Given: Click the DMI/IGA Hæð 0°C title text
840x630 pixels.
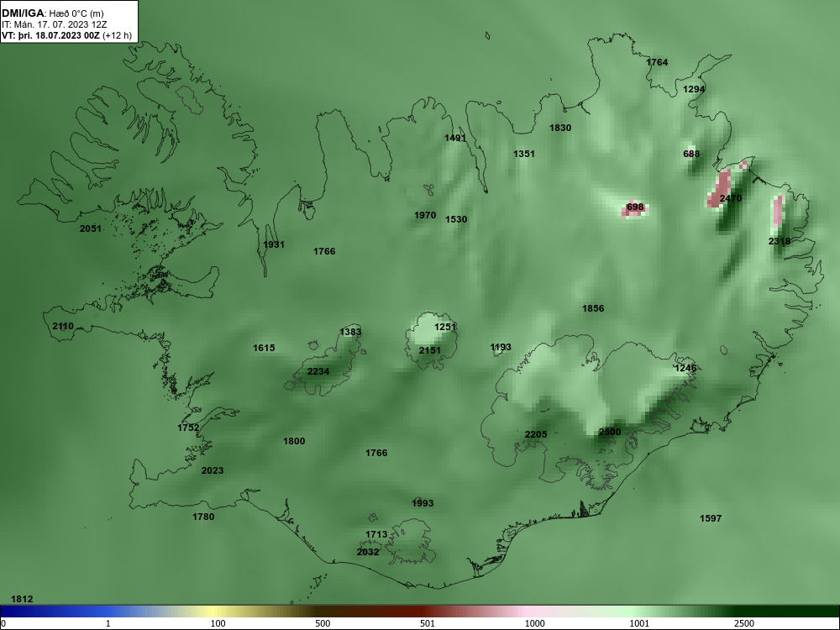Looking at the screenshot, I should (x=52, y=13).
